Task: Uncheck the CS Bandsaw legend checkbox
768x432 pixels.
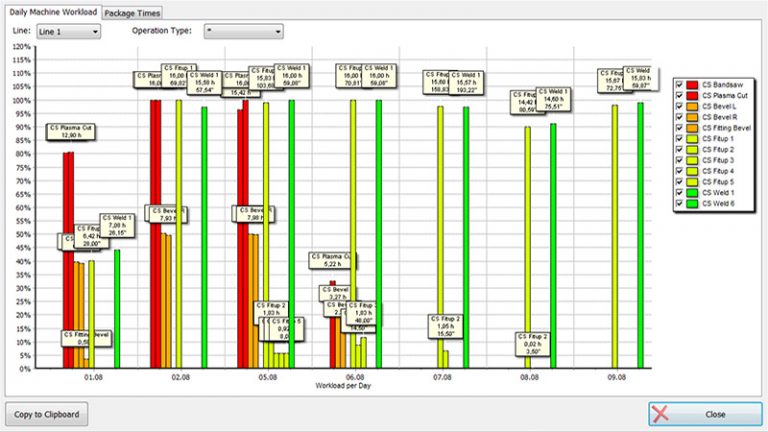Action: pyautogui.click(x=679, y=84)
